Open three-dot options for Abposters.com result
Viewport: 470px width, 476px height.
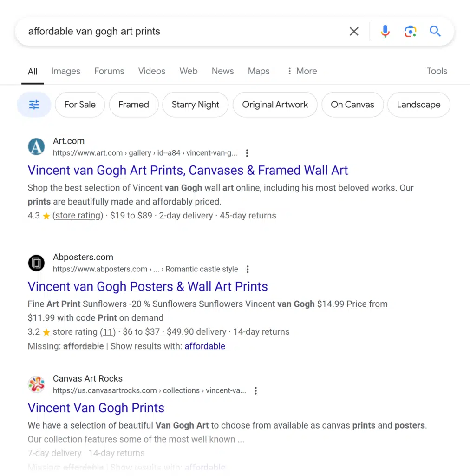click(x=248, y=269)
